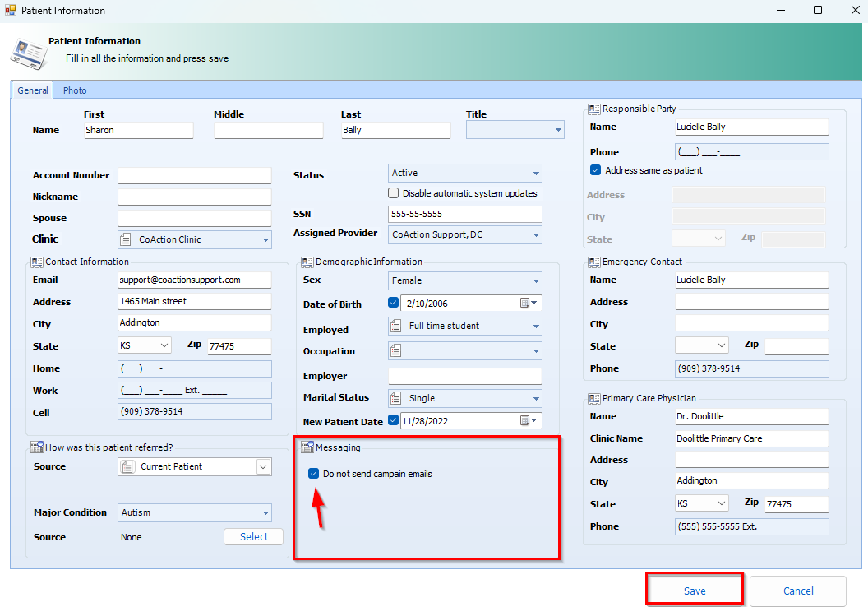Image resolution: width=868 pixels, height=607 pixels.
Task: Click the Date of Birth calendar icon
Action: (524, 303)
